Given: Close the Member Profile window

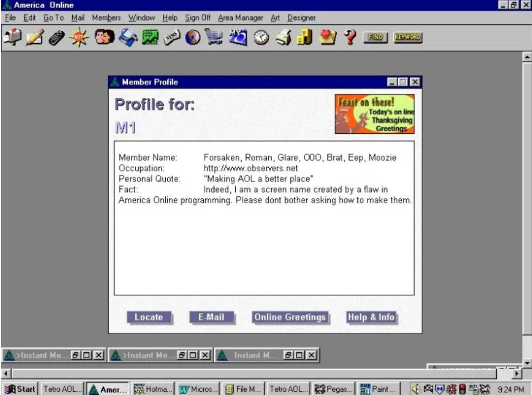Looking at the screenshot, I should tap(415, 82).
